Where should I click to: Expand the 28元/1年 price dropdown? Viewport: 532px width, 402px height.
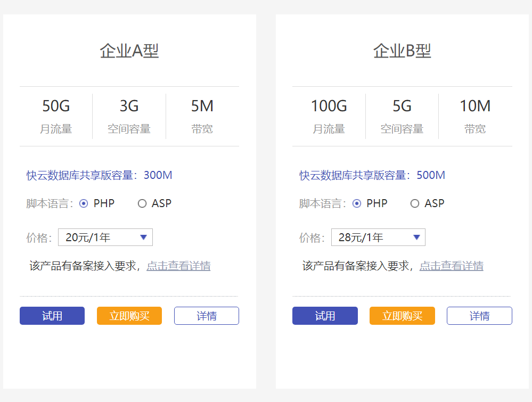tap(378, 237)
